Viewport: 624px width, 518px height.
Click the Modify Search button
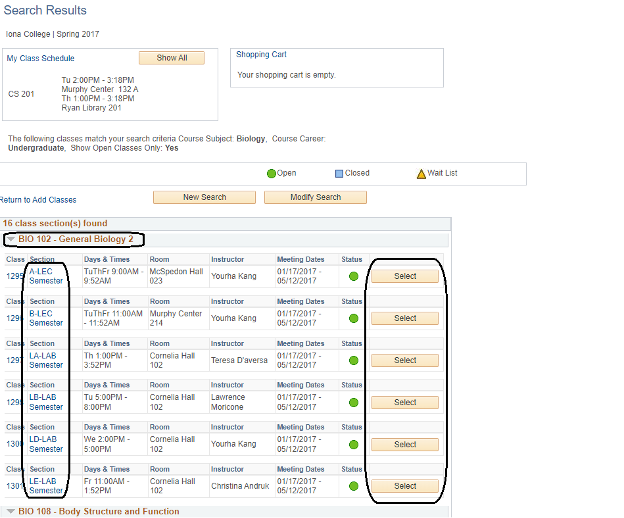[x=315, y=197]
